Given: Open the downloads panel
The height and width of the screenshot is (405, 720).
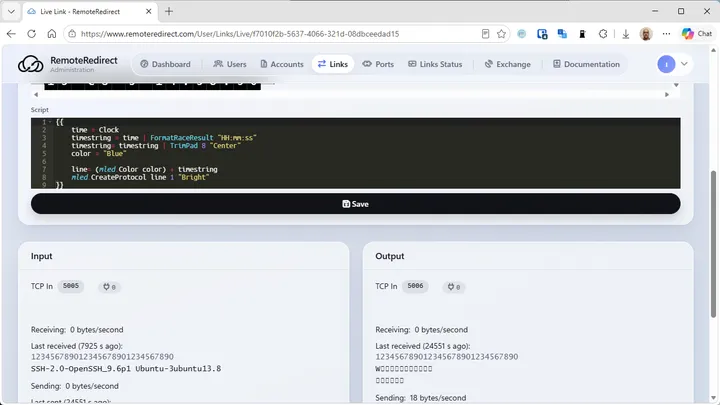Looking at the screenshot, I should coord(625,34).
